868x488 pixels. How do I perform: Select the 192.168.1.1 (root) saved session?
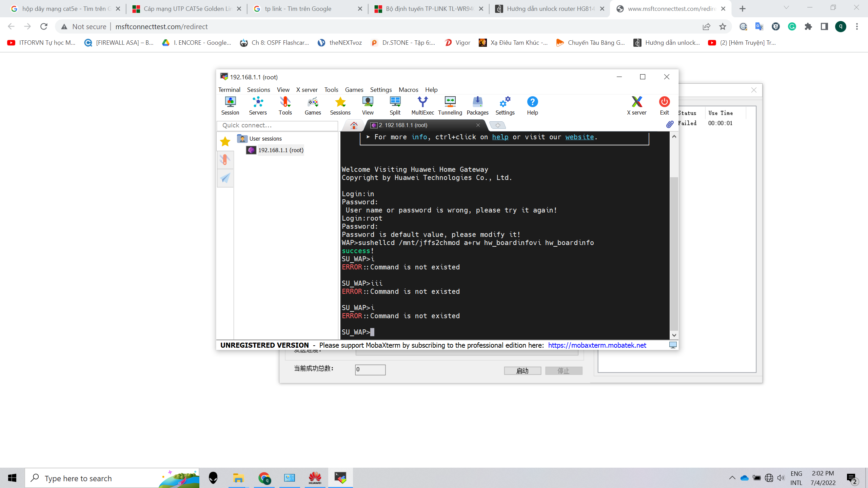point(275,150)
